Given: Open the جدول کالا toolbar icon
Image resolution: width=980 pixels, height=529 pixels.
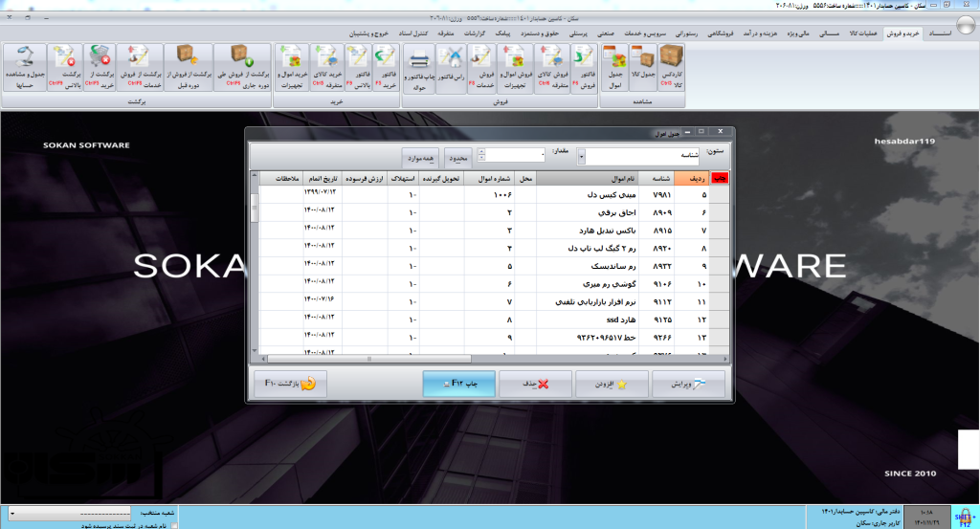Looking at the screenshot, I should click(643, 68).
